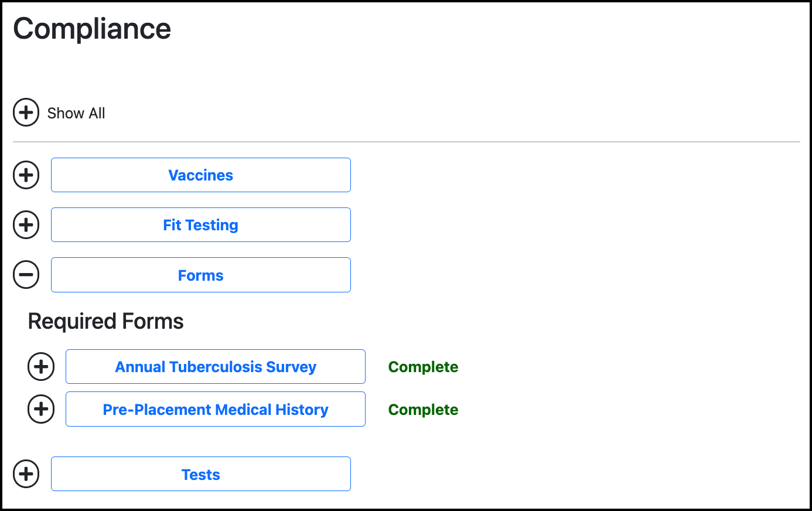Click the plus icon next to Tests
812x511 pixels.
[26, 473]
